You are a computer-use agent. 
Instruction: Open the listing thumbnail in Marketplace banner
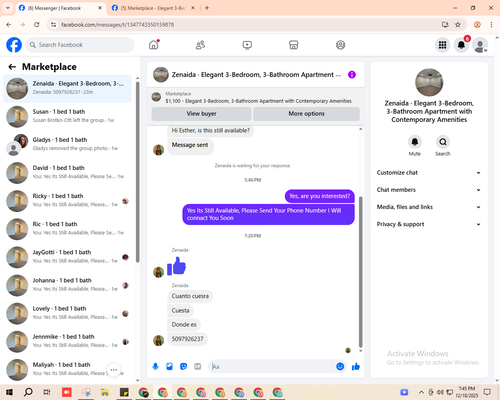(x=156, y=97)
